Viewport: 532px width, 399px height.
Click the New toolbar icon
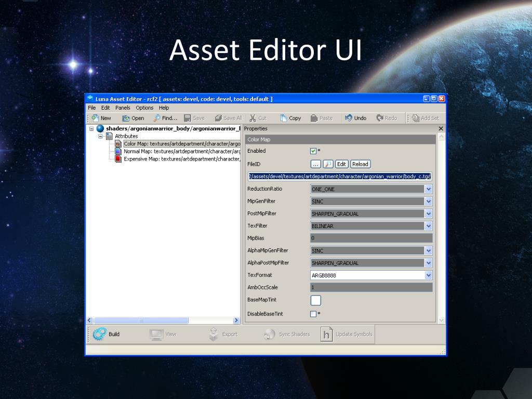pos(96,118)
